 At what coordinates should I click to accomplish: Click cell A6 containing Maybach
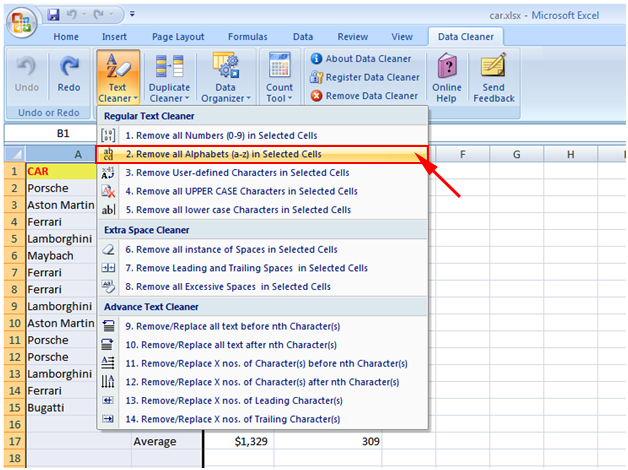(61, 255)
